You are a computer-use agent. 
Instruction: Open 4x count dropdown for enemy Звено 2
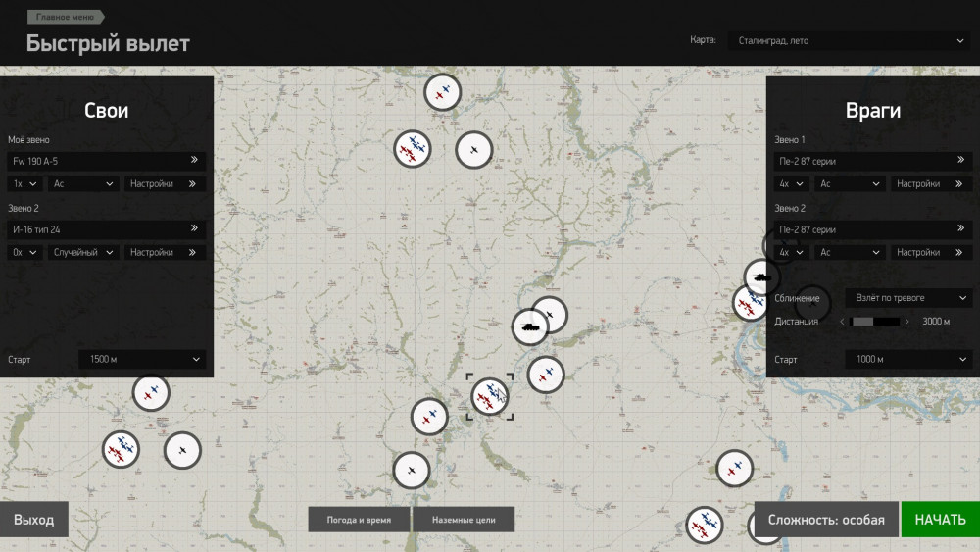click(x=791, y=253)
